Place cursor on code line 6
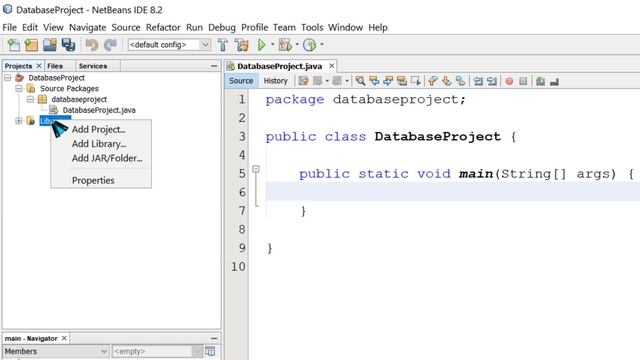 click(x=452, y=192)
